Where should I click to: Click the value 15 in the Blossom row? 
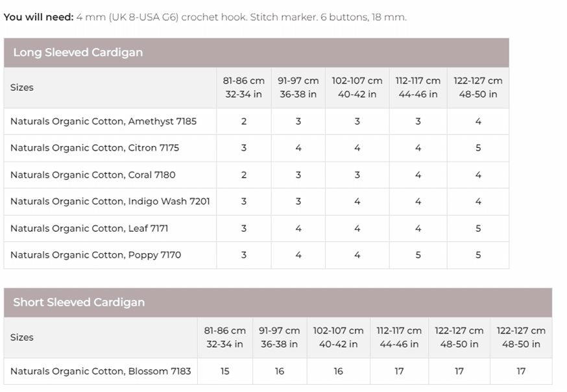coord(224,371)
